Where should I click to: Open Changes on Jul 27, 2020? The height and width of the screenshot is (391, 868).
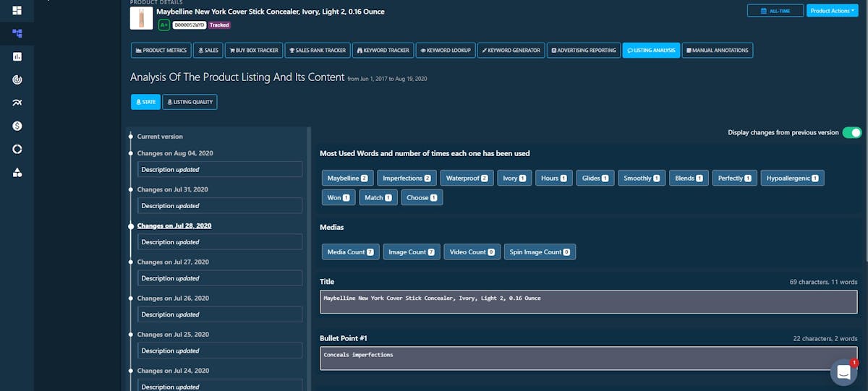click(173, 262)
